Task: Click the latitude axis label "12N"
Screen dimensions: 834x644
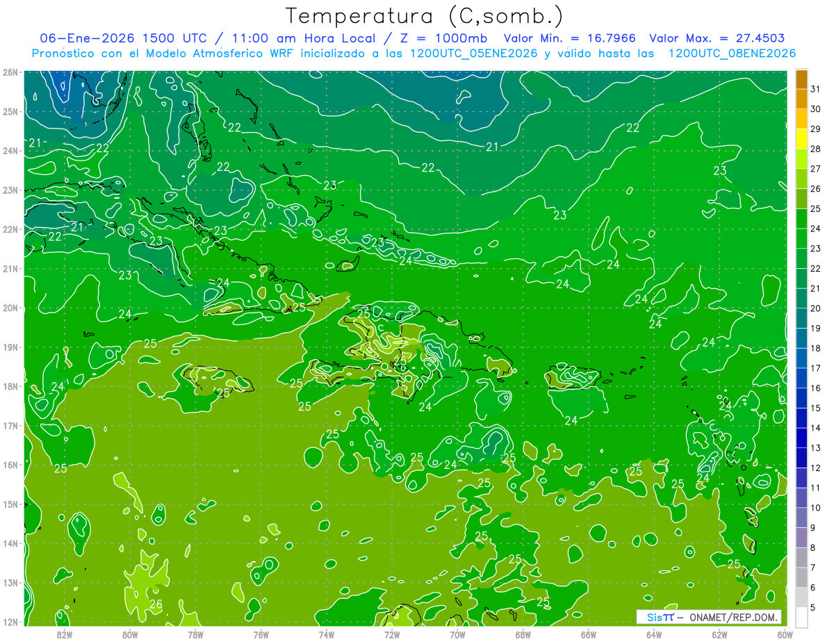Action: (x=11, y=622)
